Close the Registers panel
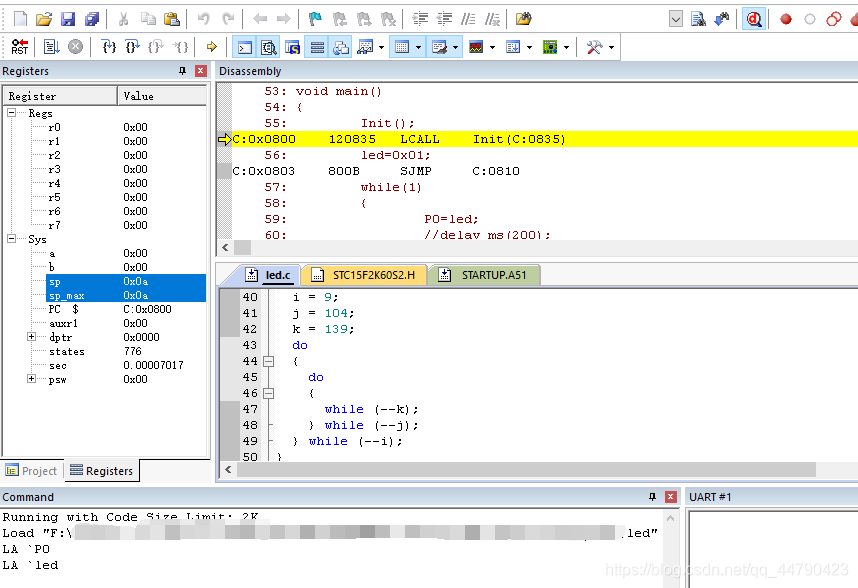The image size is (858, 588). 201,71
